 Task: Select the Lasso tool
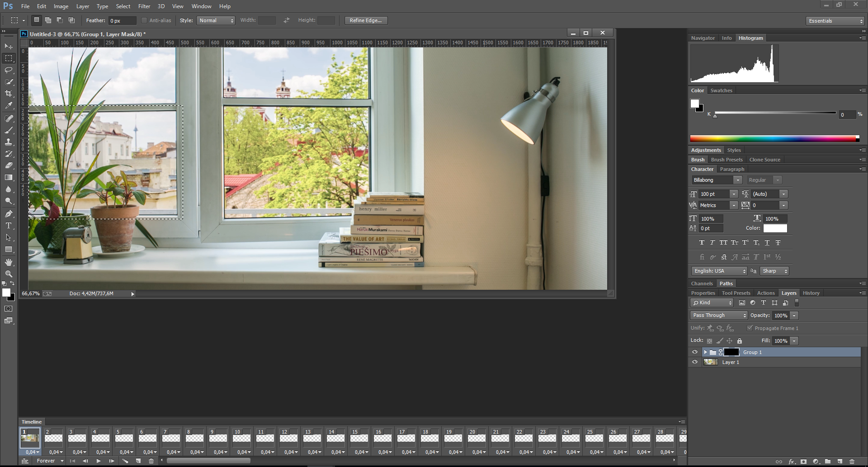(x=9, y=70)
